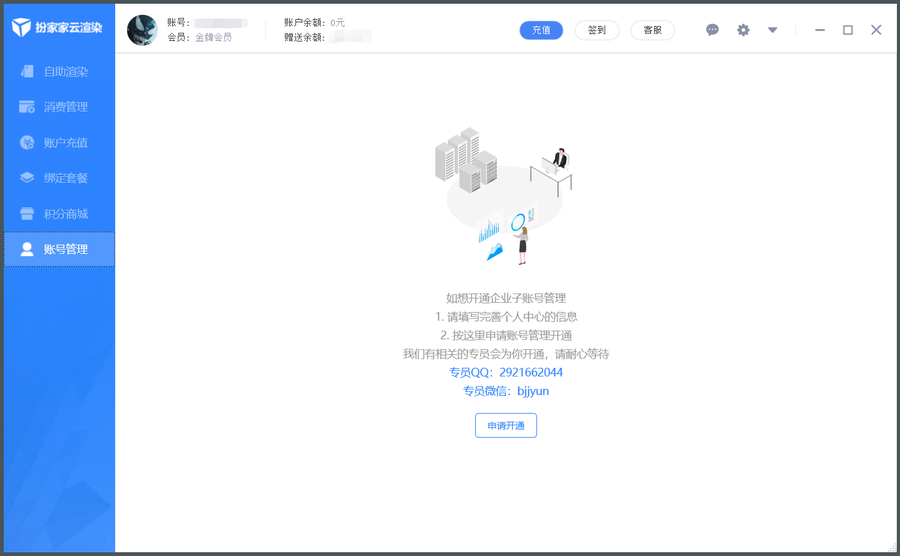Image resolution: width=900 pixels, height=556 pixels.
Task: Minimize the application window
Action: coord(820,30)
